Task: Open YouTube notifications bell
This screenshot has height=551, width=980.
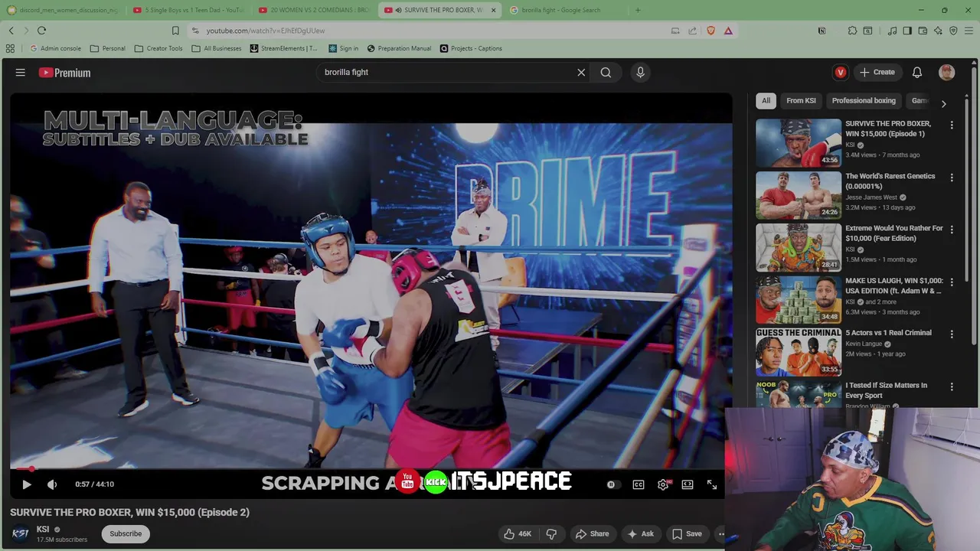Action: 916,73
